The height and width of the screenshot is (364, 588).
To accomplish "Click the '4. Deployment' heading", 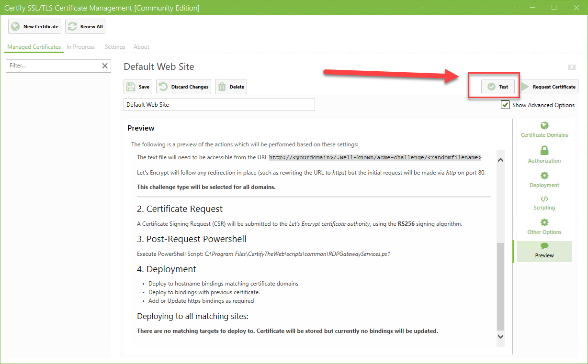I will pos(167,269).
